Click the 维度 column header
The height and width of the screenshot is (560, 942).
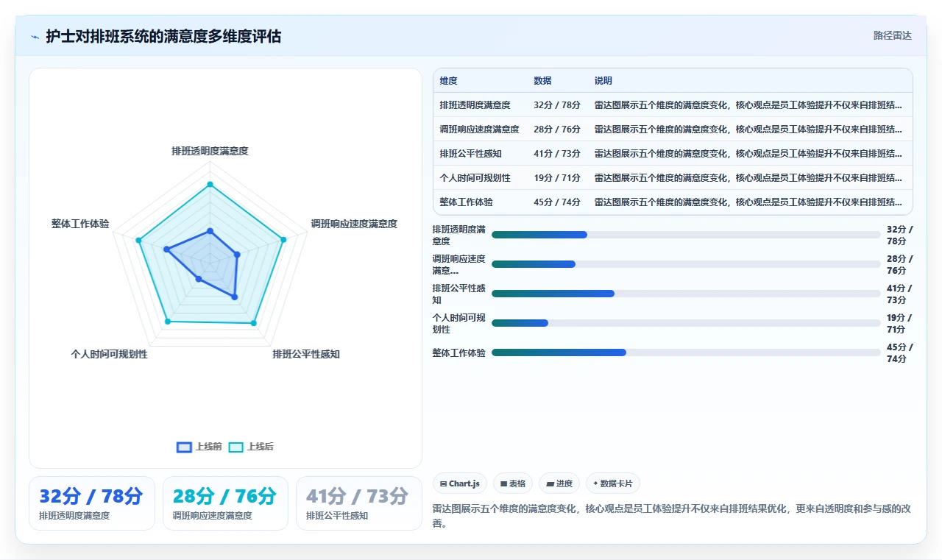pos(449,81)
